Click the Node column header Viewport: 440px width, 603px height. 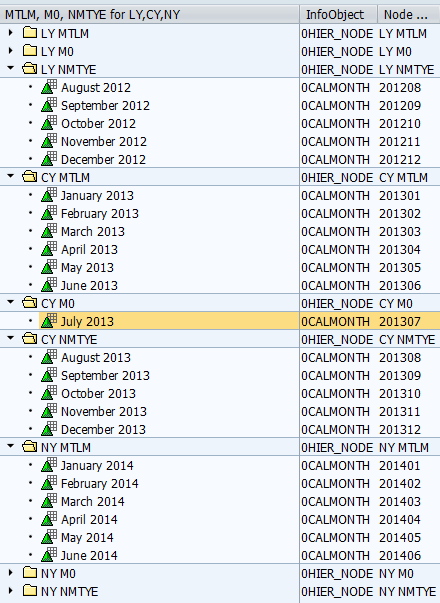tap(408, 15)
